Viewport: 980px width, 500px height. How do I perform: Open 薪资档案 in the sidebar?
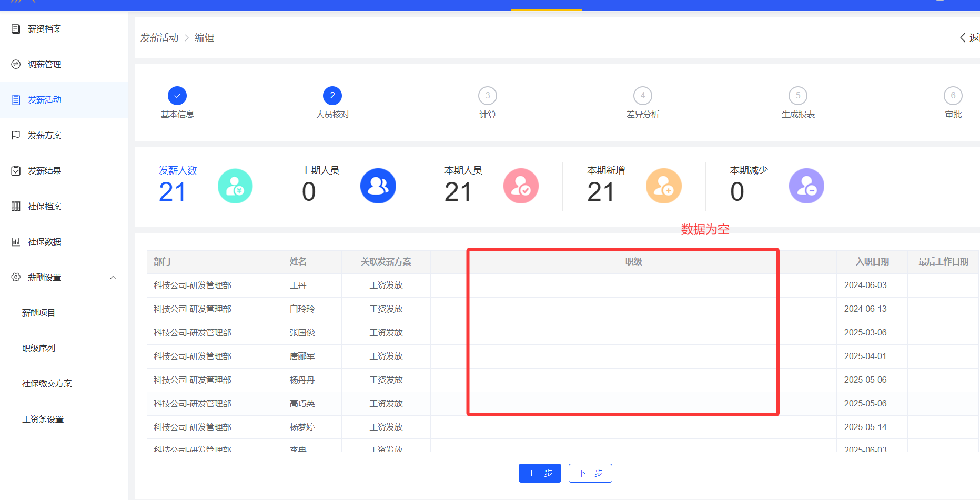tap(45, 29)
